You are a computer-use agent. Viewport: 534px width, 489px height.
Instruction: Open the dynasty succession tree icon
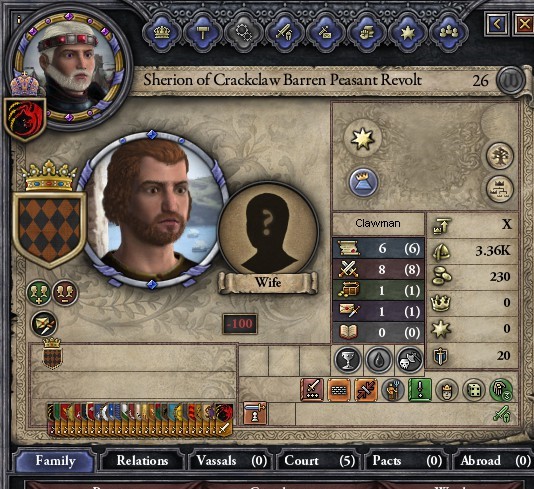pyautogui.click(x=500, y=189)
